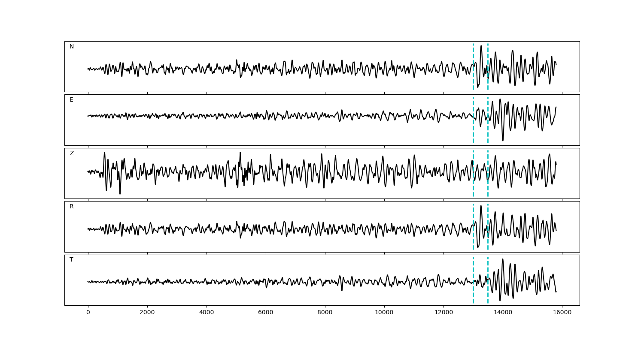This screenshot has height=343, width=644.
Task: Click first dashed cyan line in E panel
Action: (473, 129)
